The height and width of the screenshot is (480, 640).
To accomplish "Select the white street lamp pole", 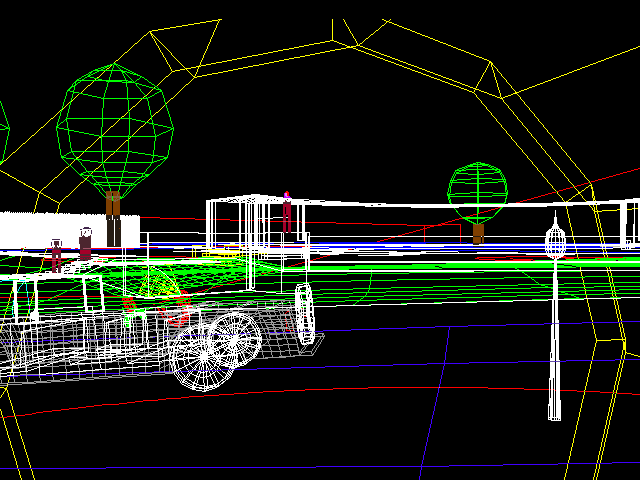I will (x=555, y=340).
